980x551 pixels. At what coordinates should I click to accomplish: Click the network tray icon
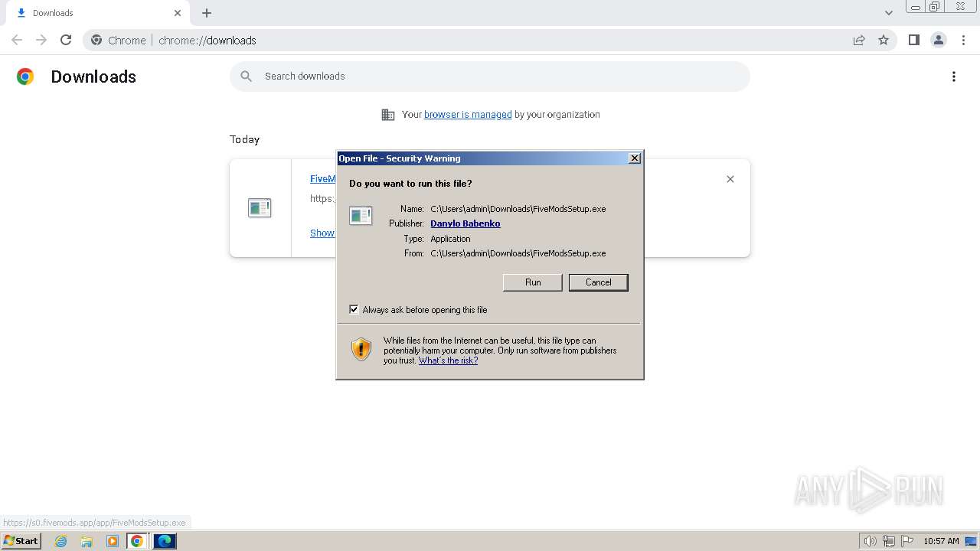tap(889, 541)
